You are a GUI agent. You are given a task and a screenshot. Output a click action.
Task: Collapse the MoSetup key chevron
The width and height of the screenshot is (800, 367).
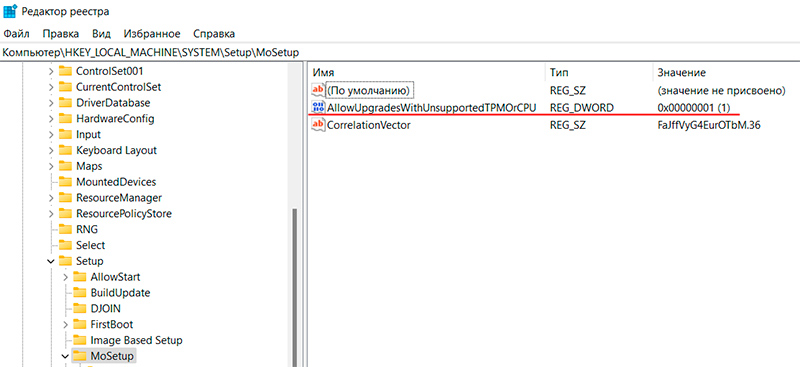point(65,356)
